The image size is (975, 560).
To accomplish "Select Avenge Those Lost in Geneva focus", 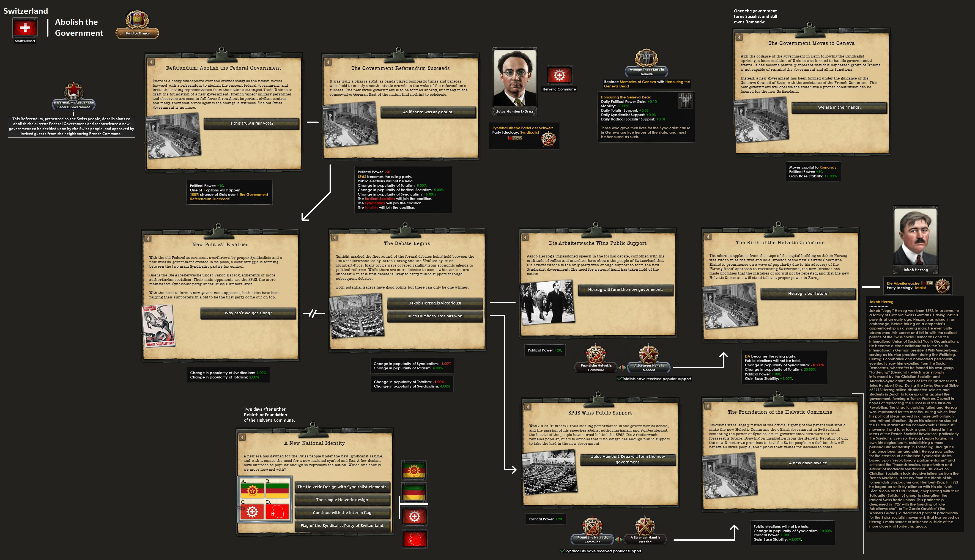I will (x=646, y=59).
